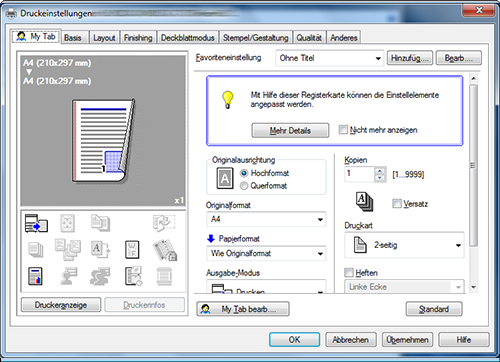Click the greyed image shift icon in preview panel
This screenshot has width=500, height=362.
[67, 223]
